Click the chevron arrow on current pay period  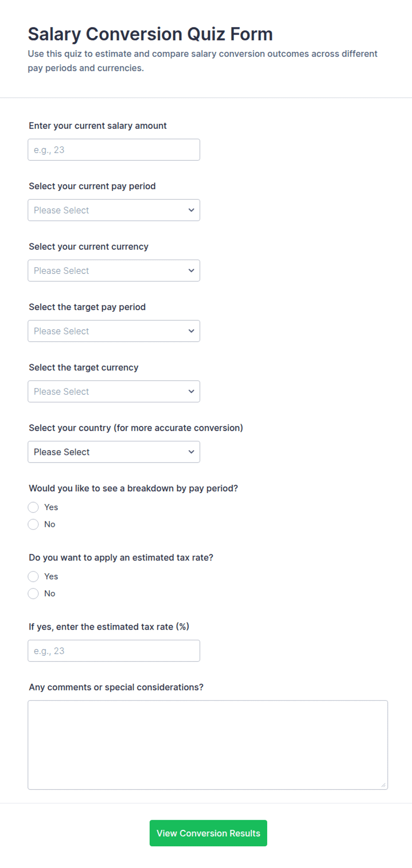(191, 210)
